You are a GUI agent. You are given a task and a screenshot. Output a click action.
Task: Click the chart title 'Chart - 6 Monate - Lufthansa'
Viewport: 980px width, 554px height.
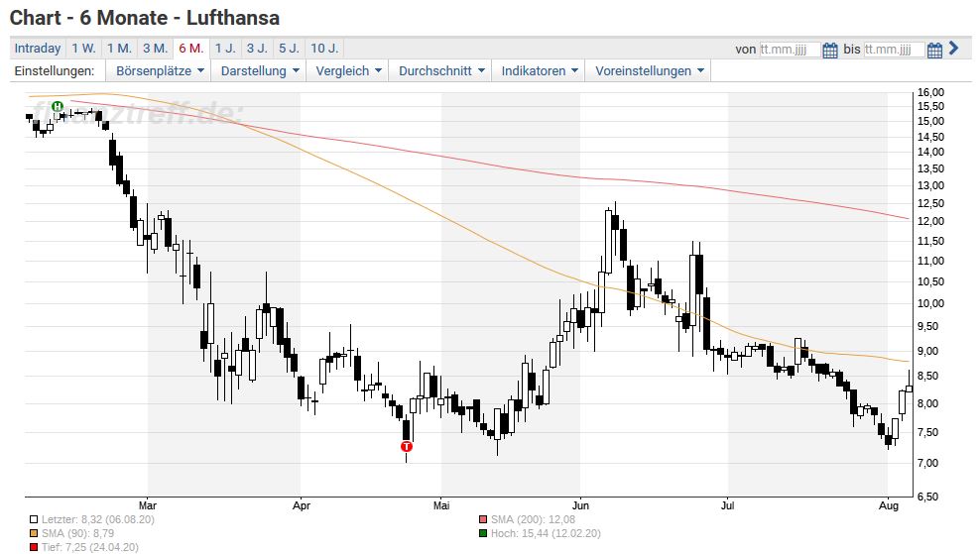145,18
